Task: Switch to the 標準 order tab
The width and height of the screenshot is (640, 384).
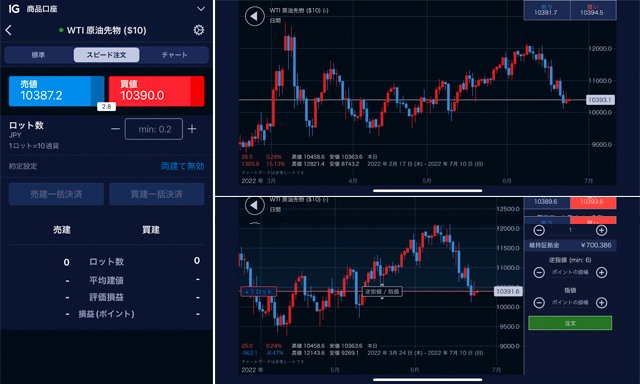Action: pos(38,55)
